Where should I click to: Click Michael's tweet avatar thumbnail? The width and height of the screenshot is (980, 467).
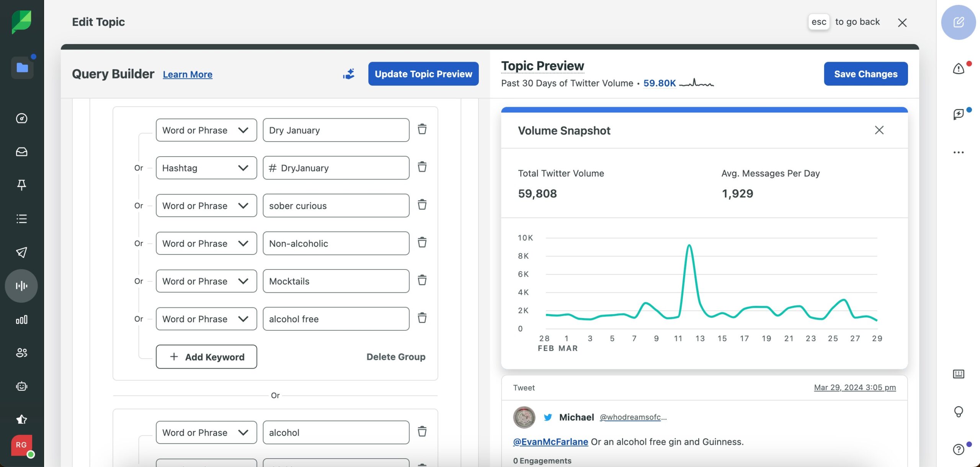pyautogui.click(x=524, y=417)
